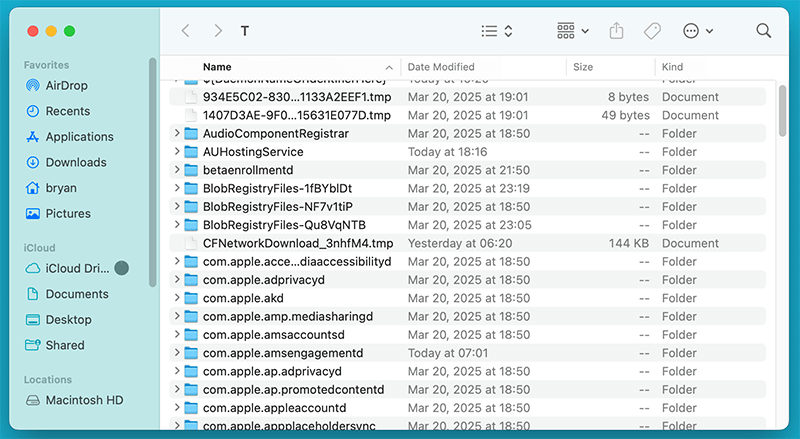800x439 pixels.
Task: Sort by the Name column header
Action: 217,67
